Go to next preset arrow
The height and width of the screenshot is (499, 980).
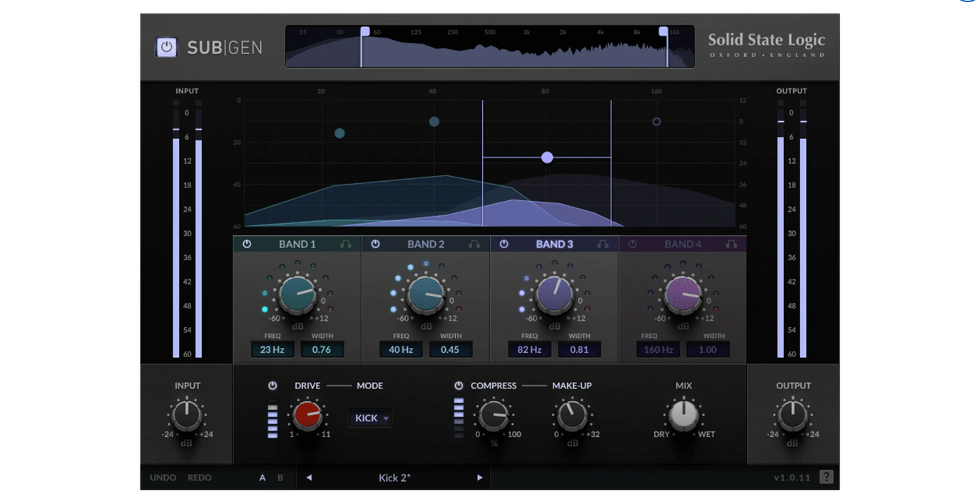[x=480, y=478]
